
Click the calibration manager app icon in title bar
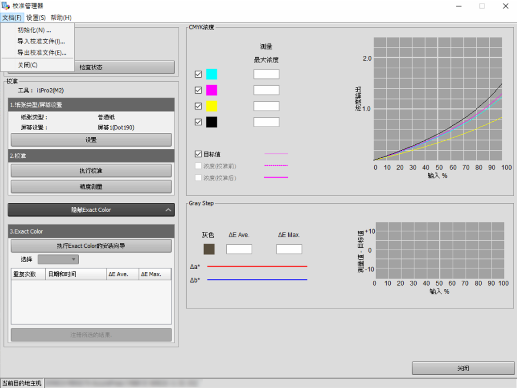[6, 6]
